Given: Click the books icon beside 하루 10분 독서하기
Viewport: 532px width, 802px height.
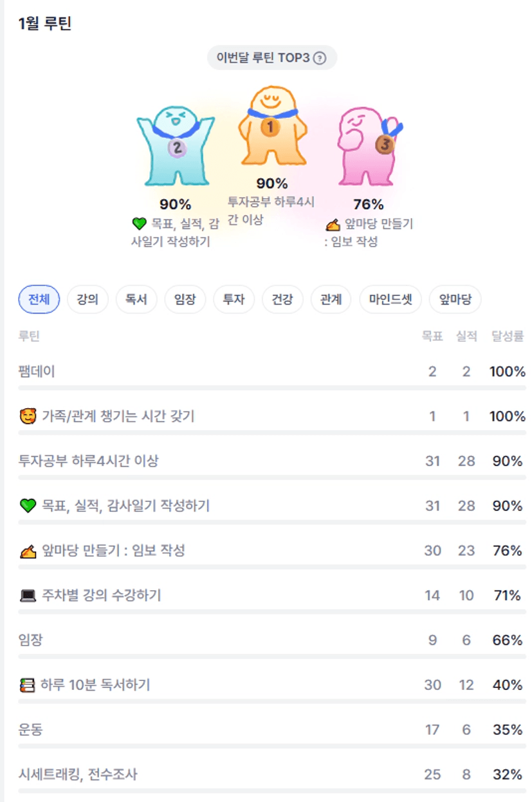Looking at the screenshot, I should [28, 685].
